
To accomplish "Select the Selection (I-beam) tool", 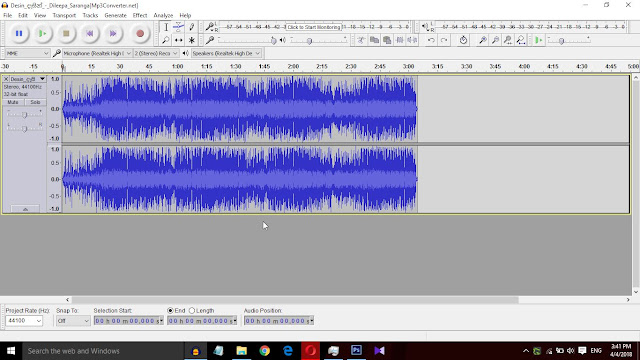I will coord(166,27).
